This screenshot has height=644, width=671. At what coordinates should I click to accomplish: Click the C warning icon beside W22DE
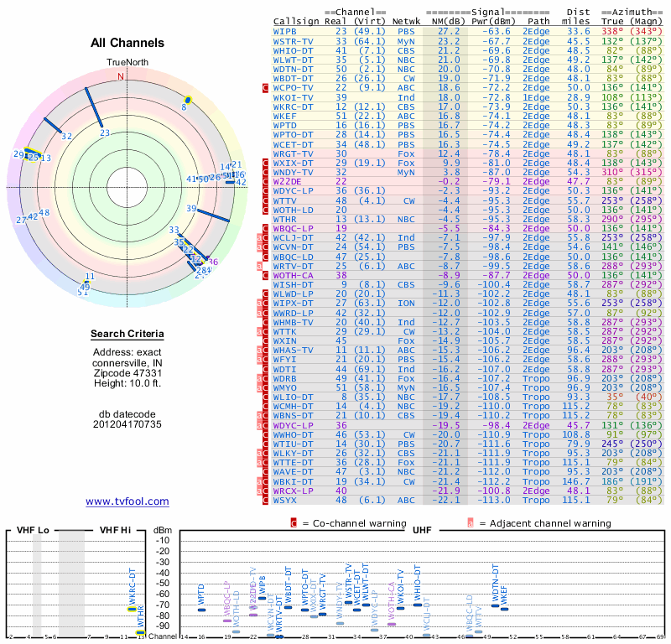[x=265, y=182]
